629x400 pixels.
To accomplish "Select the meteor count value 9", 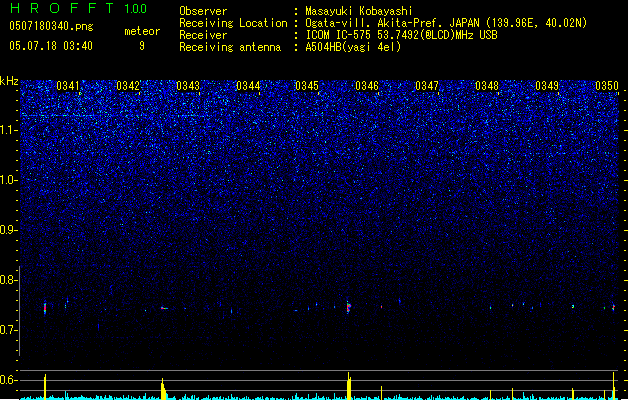I will point(142,46).
